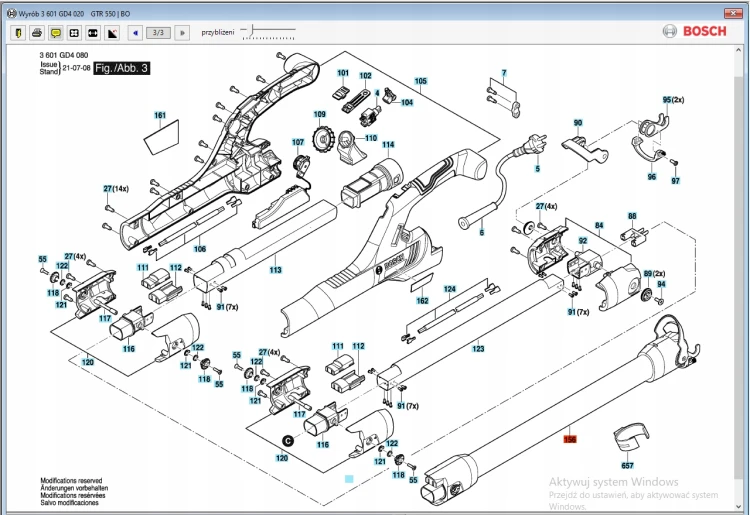This screenshot has height=515, width=750.
Task: Click part number 124
Action: [x=450, y=289]
